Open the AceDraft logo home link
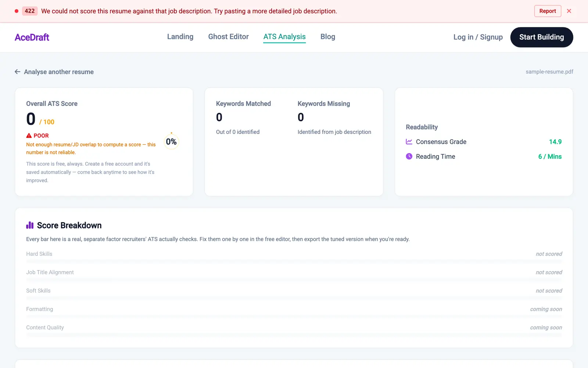Viewport: 588px width, 368px height. click(x=32, y=37)
